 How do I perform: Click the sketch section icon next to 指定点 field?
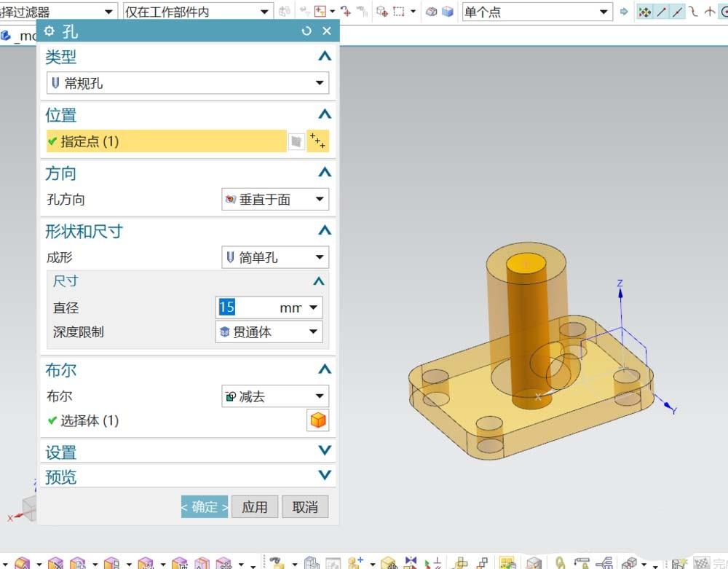coord(296,141)
